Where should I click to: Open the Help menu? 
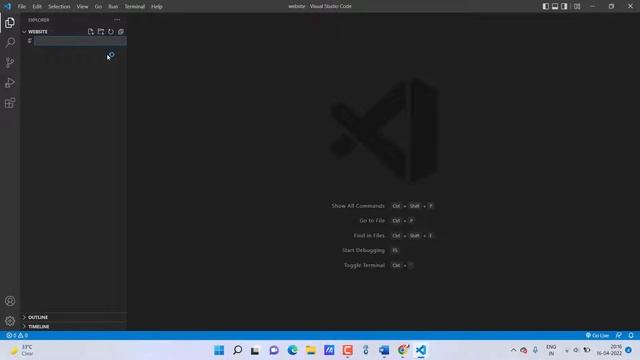click(x=157, y=6)
